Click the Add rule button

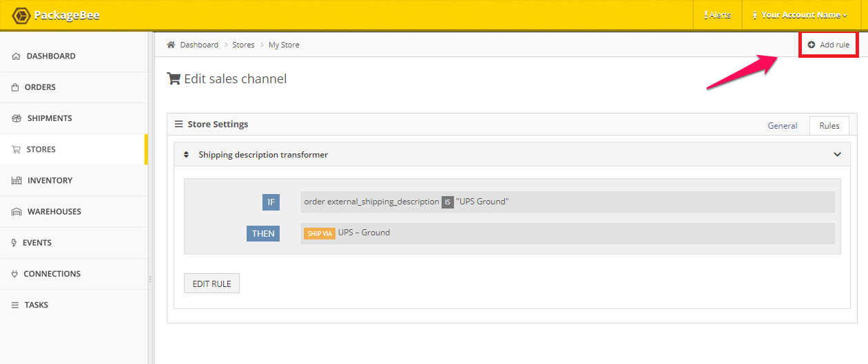(x=829, y=45)
